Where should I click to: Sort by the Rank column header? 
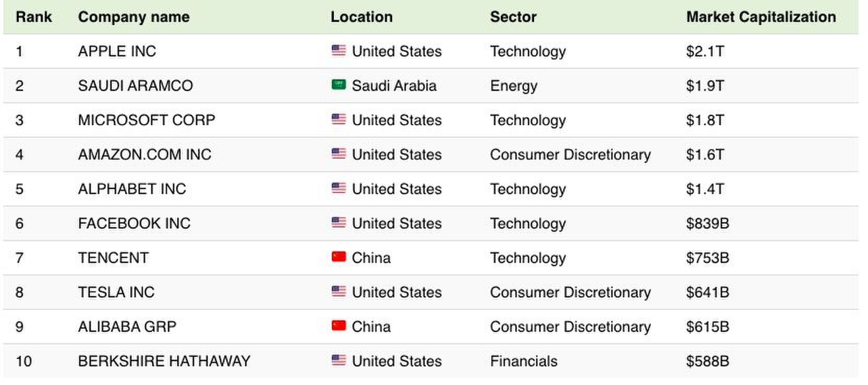pyautogui.click(x=34, y=17)
